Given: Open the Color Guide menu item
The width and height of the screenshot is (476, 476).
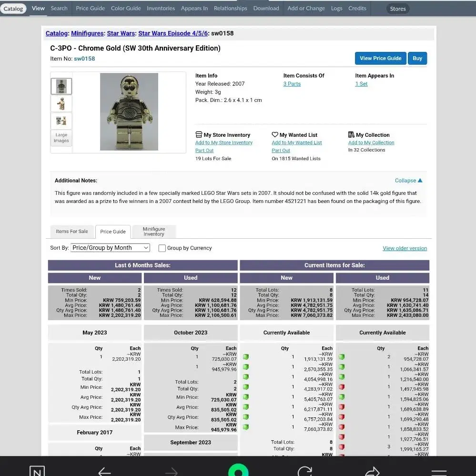Looking at the screenshot, I should pyautogui.click(x=126, y=8).
